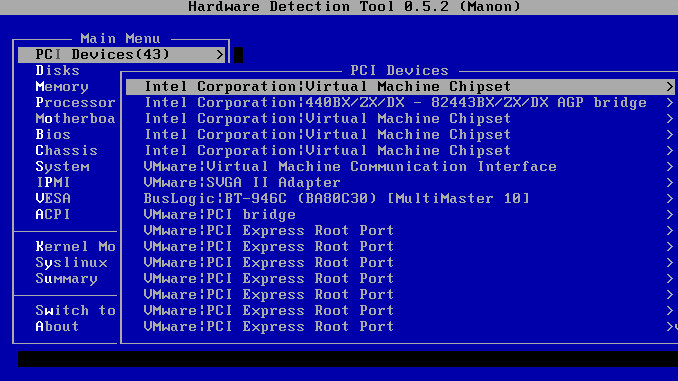Open the Disks menu entry
Image resolution: width=678 pixels, height=381 pixels.
coord(58,70)
